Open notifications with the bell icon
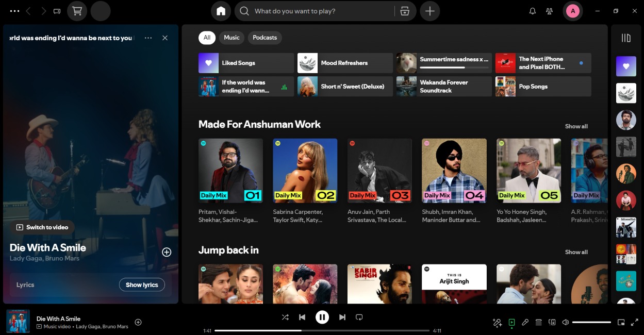 (532, 10)
